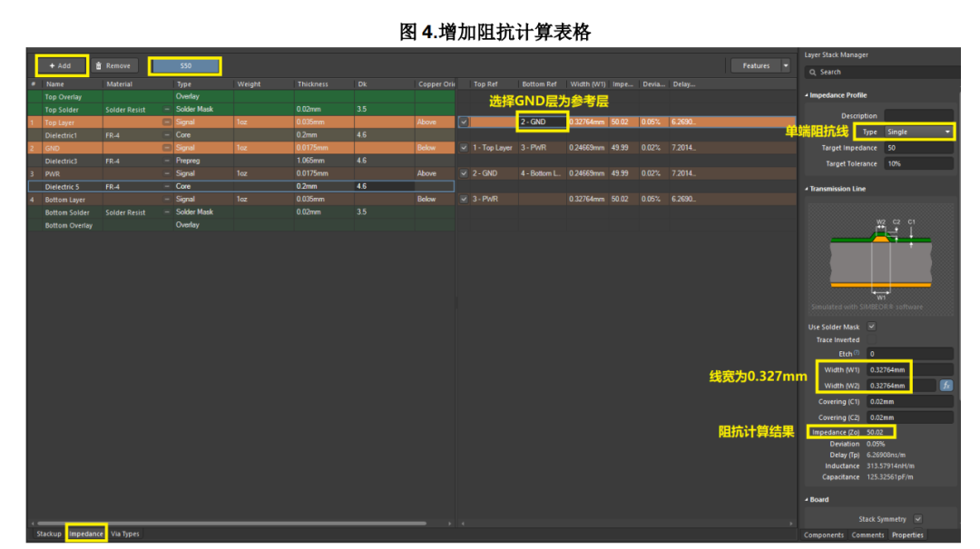Click the Dielectric 5 Dk value 4.6
This screenshot has width=980, height=549.
384,186
